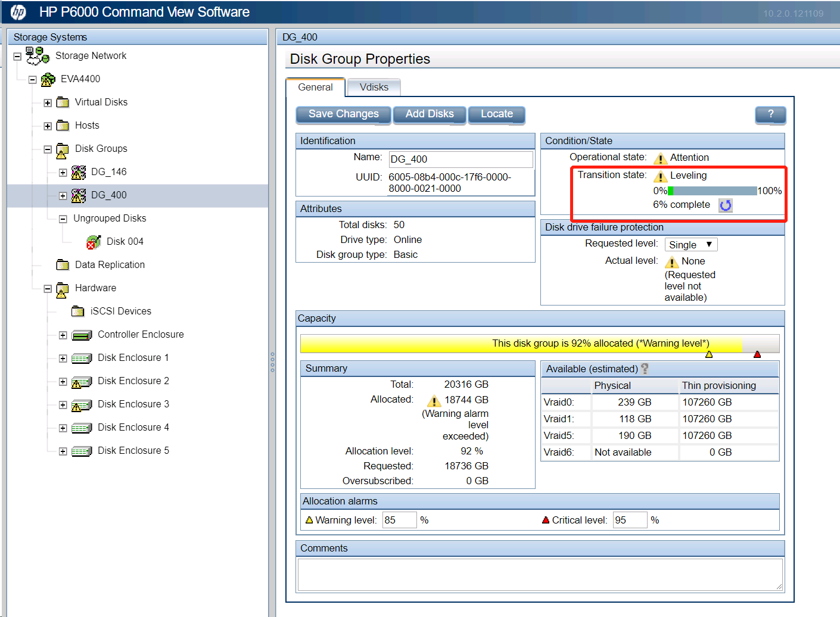Click the Disk 004 failed disk icon
This screenshot has width=840, height=617.
pyautogui.click(x=94, y=242)
